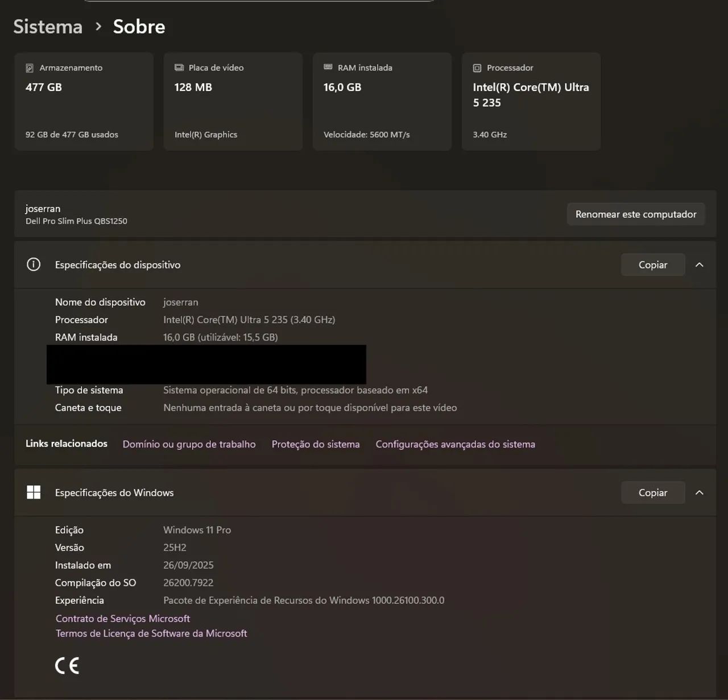The image size is (728, 700).
Task: Select the Placa de vídeo card title
Action: 216,68
